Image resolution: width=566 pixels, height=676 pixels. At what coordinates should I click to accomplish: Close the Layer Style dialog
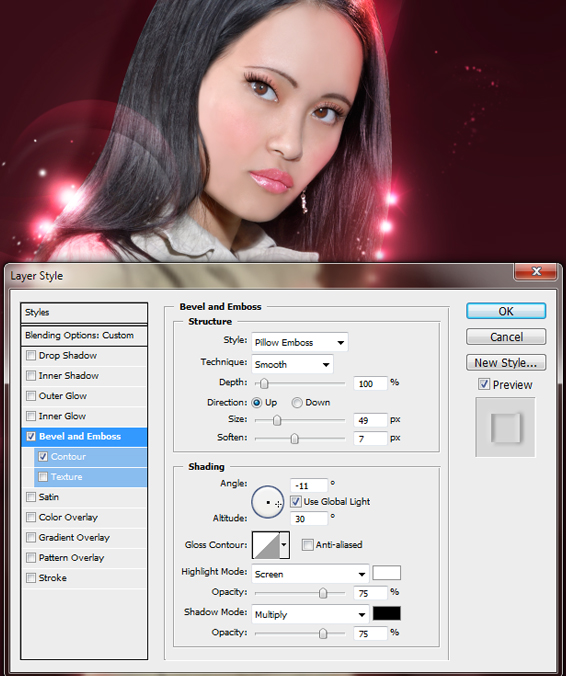536,272
